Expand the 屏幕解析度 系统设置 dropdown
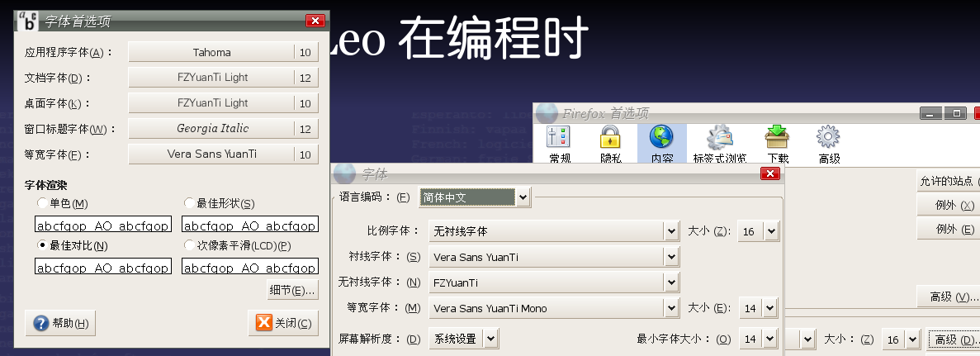 click(x=490, y=339)
